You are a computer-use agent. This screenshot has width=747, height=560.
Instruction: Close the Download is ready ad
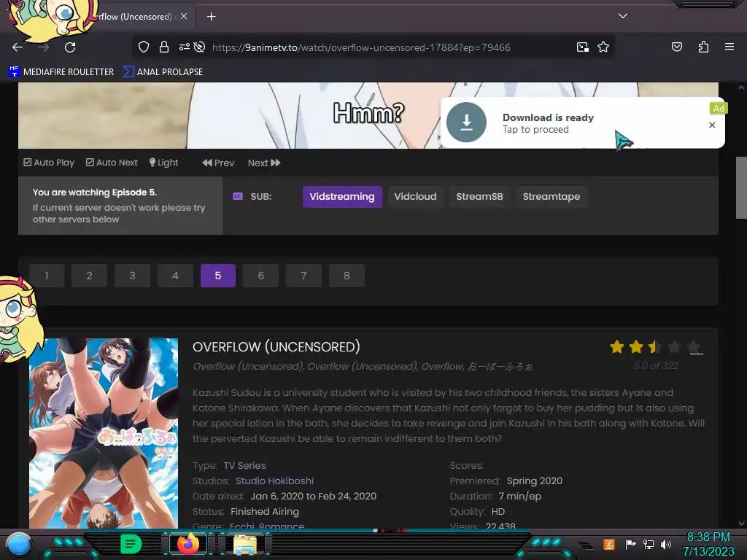[712, 125]
